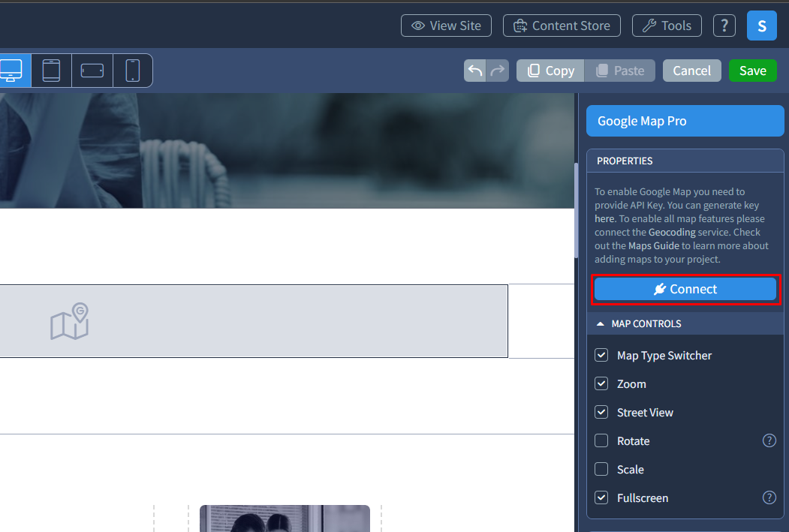
Task: Redo the reverted change
Action: pyautogui.click(x=498, y=71)
